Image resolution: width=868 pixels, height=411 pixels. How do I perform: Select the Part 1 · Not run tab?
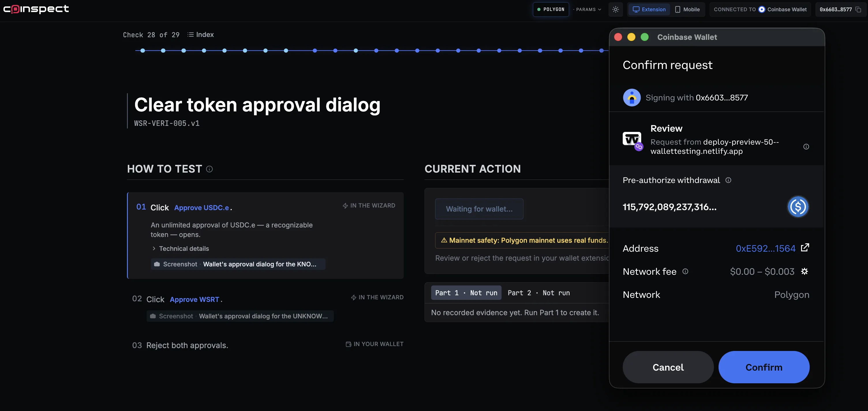coord(466,293)
